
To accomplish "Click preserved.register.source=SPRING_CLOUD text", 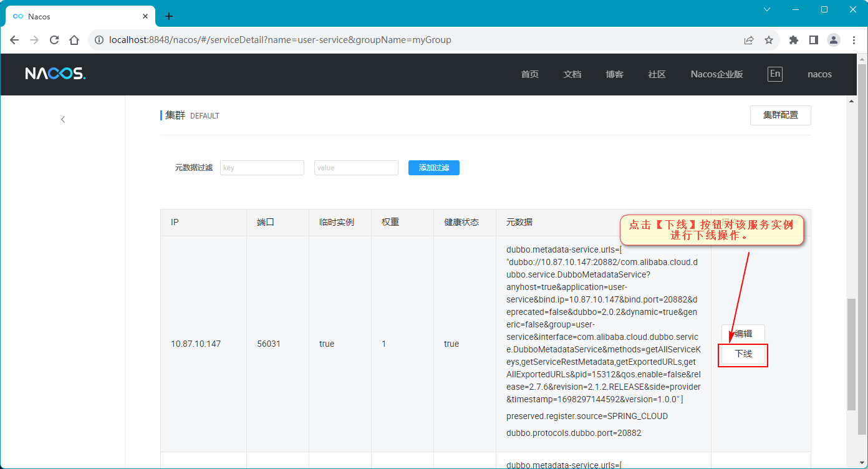I will coord(587,416).
